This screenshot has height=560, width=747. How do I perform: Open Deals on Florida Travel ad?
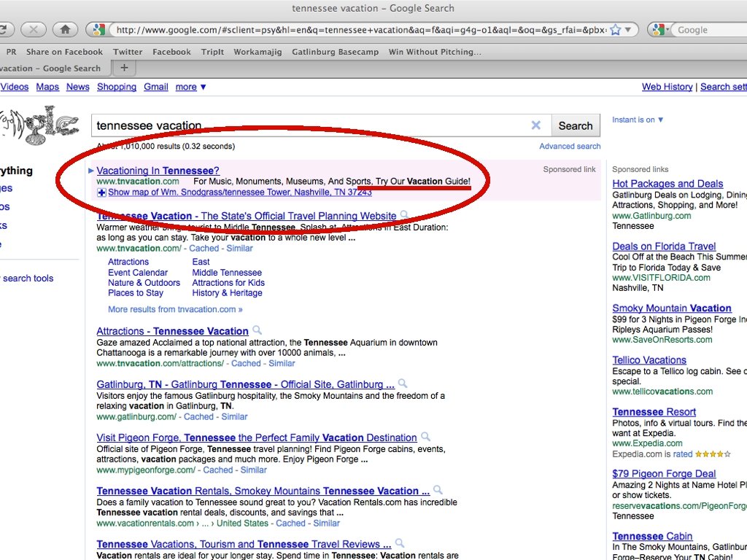[664, 246]
